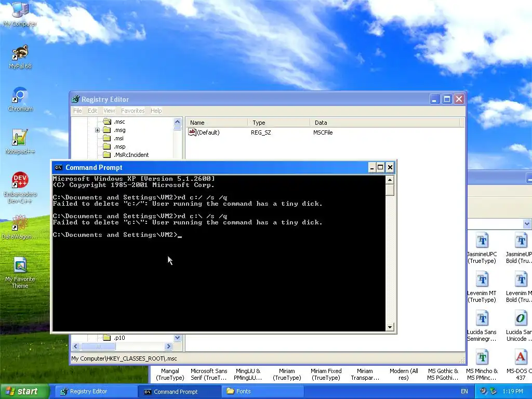Open the Edit menu in Registry Editor
532x399 pixels.
(92, 111)
